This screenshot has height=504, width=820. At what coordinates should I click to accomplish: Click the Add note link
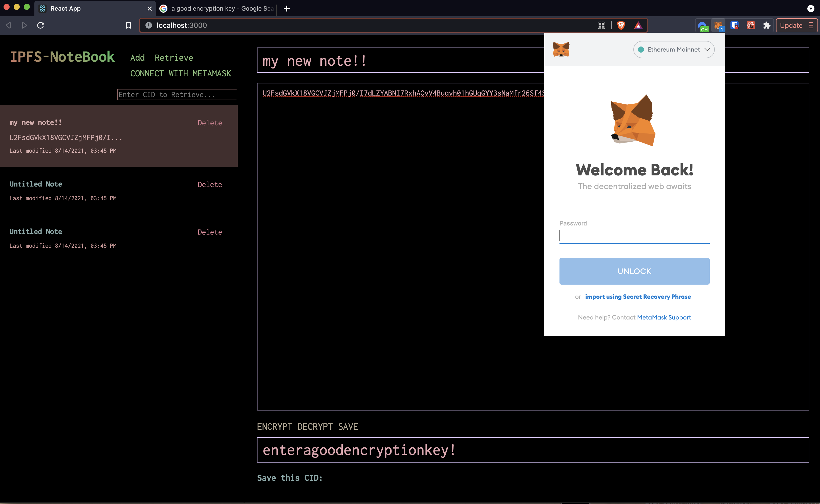pos(137,58)
